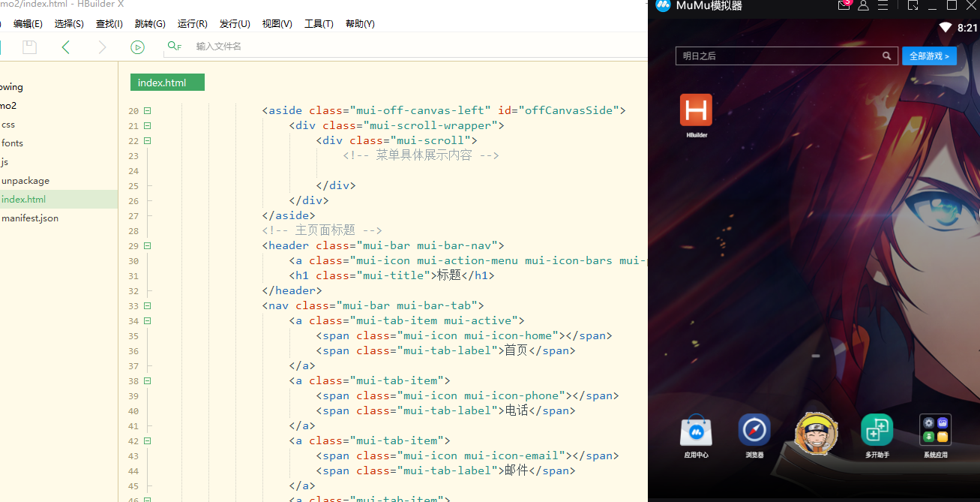Open 应用中心 app store icon
The height and width of the screenshot is (502, 980).
tap(696, 430)
